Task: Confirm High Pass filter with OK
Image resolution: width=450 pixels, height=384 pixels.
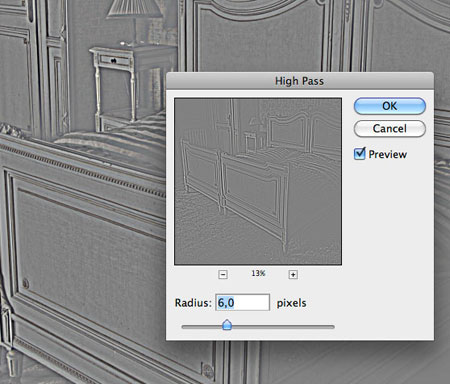Action: click(390, 106)
